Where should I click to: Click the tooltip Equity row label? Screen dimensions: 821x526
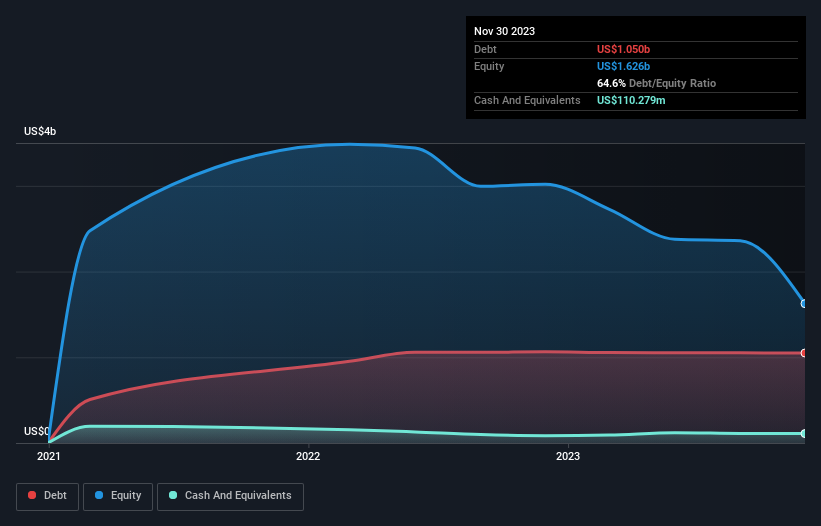(489, 66)
